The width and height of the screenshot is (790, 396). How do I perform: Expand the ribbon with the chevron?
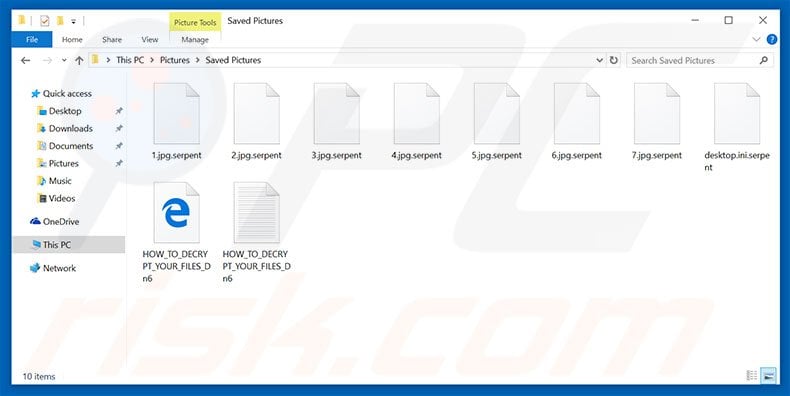[756, 39]
